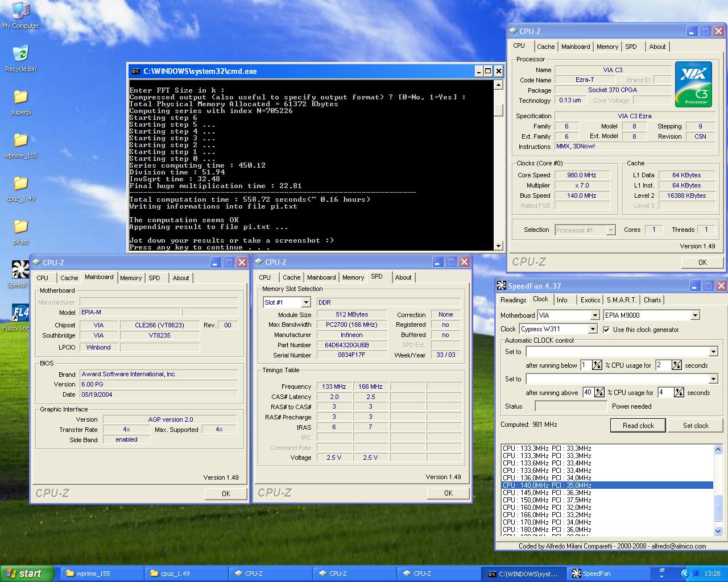
Task: Click the VIA C3 processor logo in CPU-Z
Action: coord(693,85)
